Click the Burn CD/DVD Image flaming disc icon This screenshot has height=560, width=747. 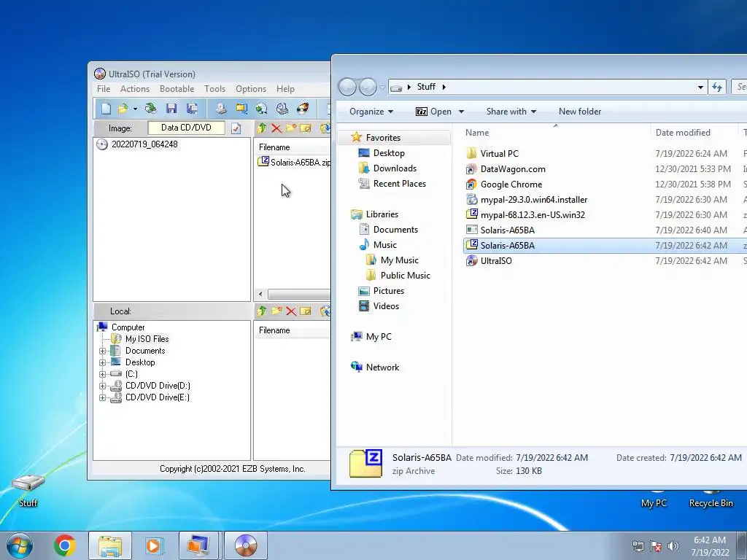(303, 109)
